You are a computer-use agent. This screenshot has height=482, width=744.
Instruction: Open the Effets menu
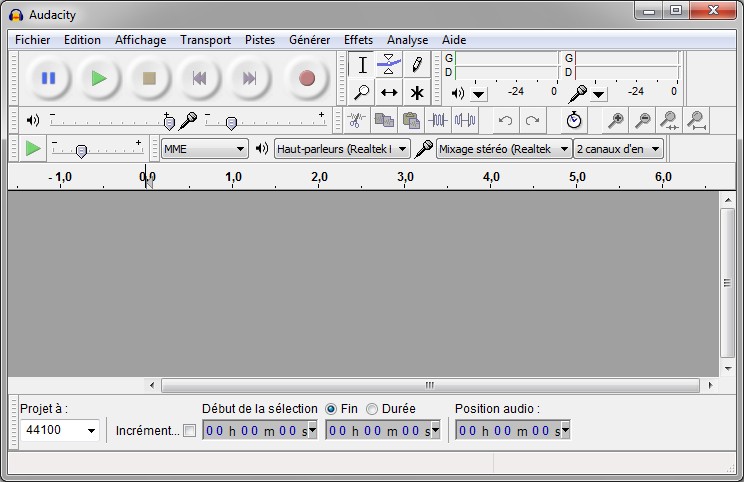[x=358, y=40]
